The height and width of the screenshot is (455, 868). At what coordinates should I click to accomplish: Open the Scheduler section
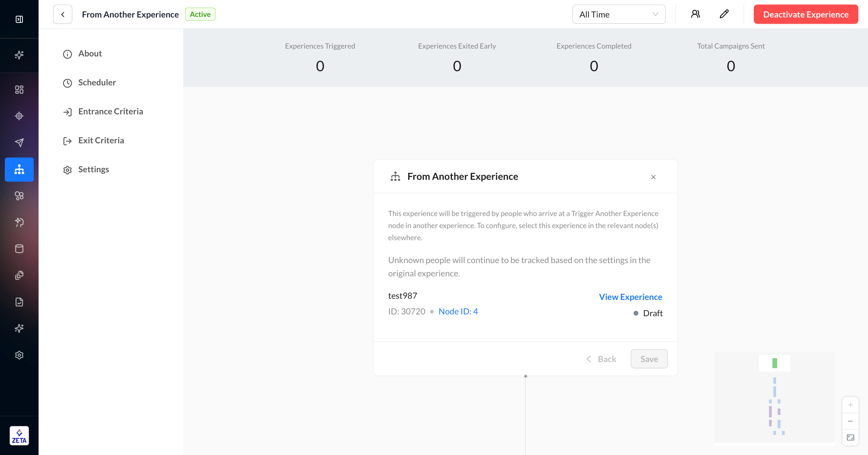pyautogui.click(x=97, y=83)
